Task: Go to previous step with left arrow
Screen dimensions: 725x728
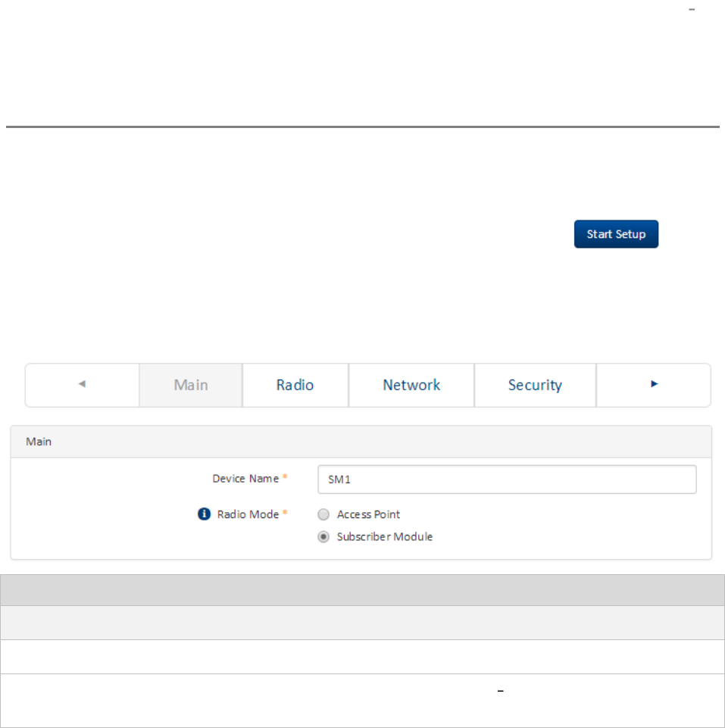Action: [x=83, y=385]
